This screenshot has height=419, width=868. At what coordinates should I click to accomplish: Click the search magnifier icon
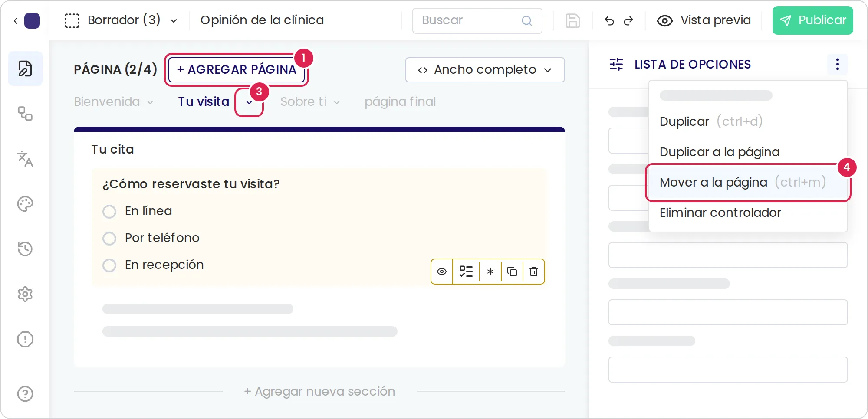[x=527, y=21]
